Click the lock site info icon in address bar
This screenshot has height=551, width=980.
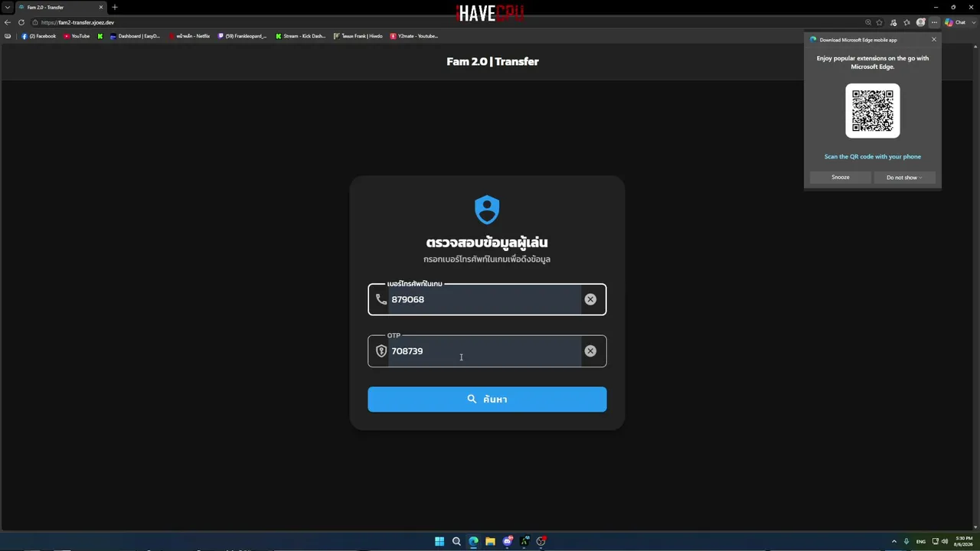pyautogui.click(x=35, y=22)
